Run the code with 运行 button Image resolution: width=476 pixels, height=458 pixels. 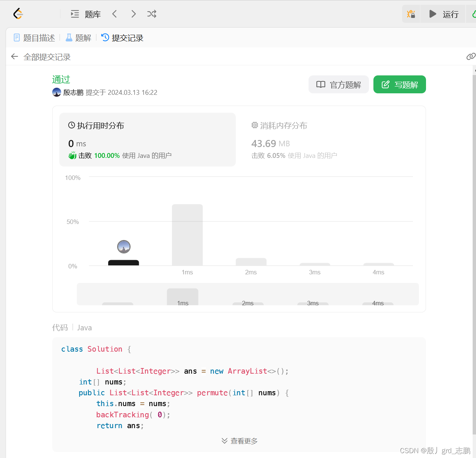(x=443, y=14)
